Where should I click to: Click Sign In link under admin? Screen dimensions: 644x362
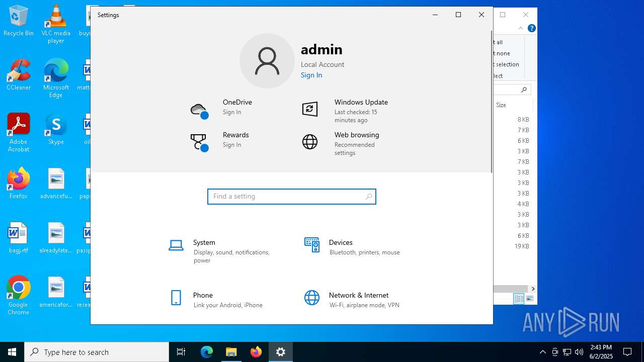311,75
